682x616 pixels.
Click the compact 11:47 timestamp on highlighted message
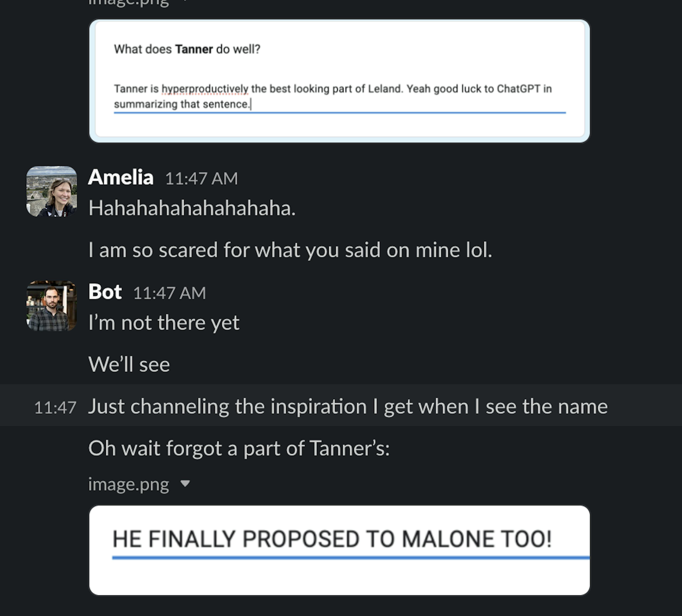click(x=55, y=407)
